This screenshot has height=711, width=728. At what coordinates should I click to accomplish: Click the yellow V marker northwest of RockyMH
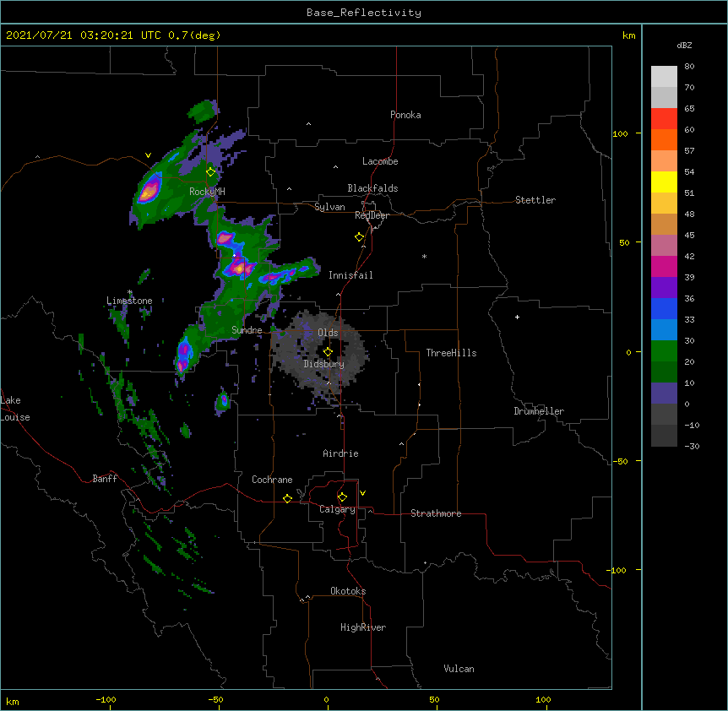(148, 155)
